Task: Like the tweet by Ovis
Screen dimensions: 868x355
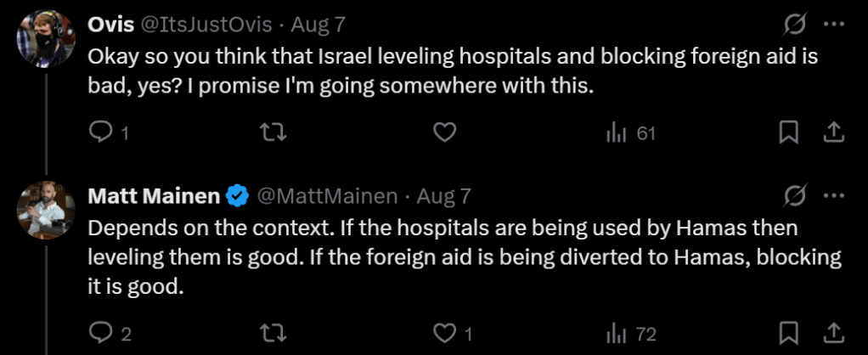Action: pos(445,132)
